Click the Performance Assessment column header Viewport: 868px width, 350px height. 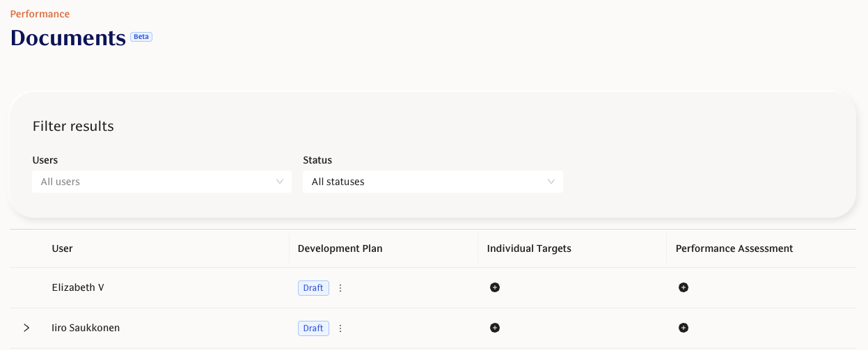(x=734, y=248)
